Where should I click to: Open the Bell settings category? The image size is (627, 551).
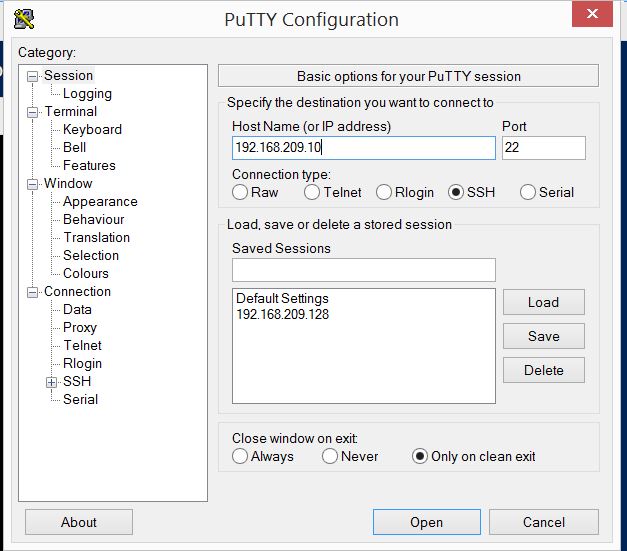(74, 148)
